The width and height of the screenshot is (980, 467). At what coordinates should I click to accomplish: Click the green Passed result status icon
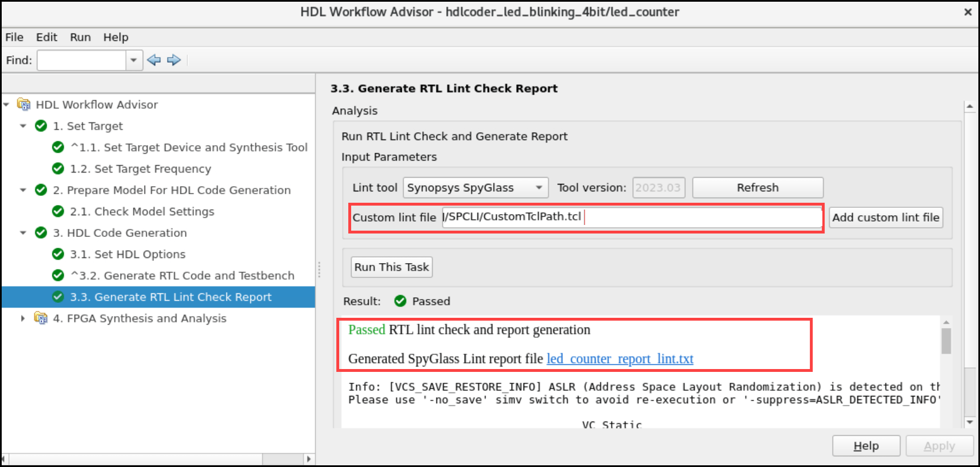click(x=401, y=301)
